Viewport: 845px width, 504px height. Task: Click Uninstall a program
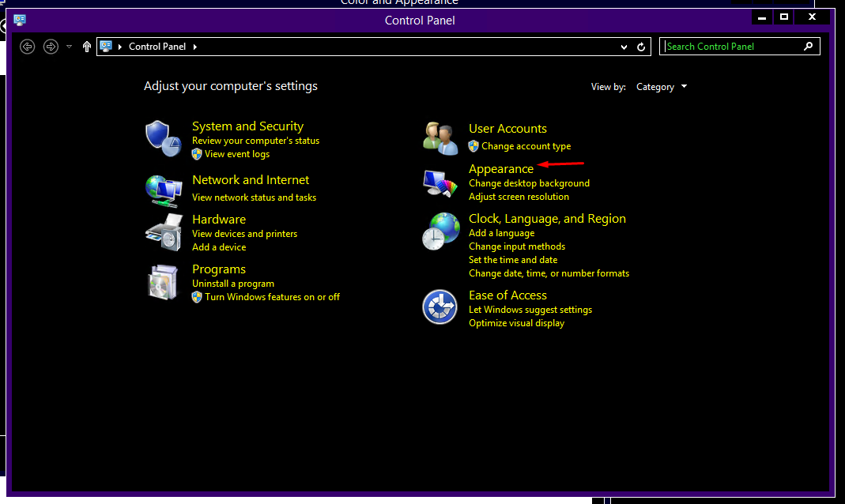[233, 284]
